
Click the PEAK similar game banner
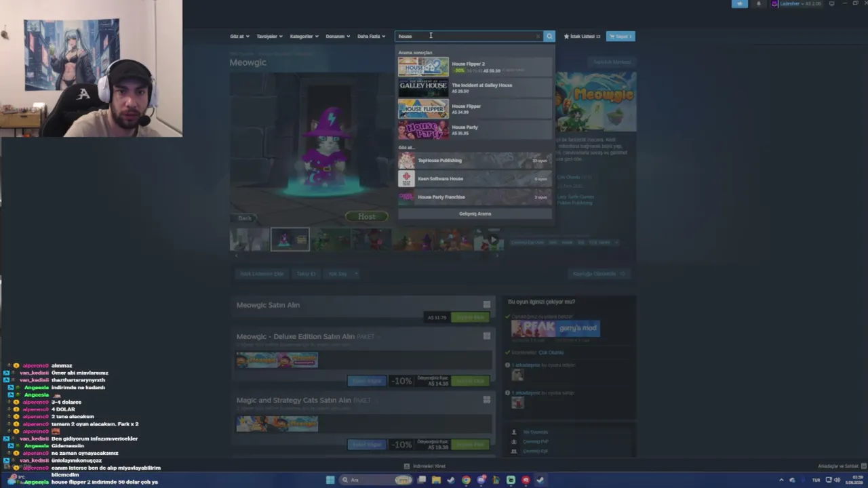click(532, 328)
